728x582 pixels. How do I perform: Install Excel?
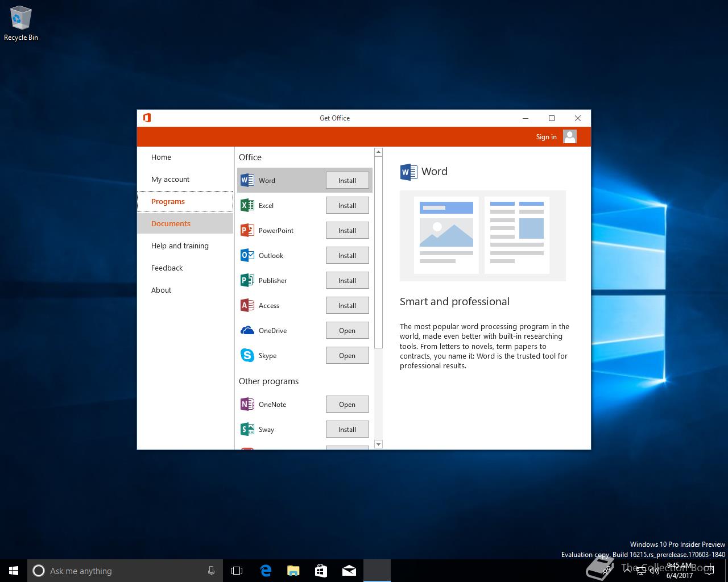coord(347,205)
